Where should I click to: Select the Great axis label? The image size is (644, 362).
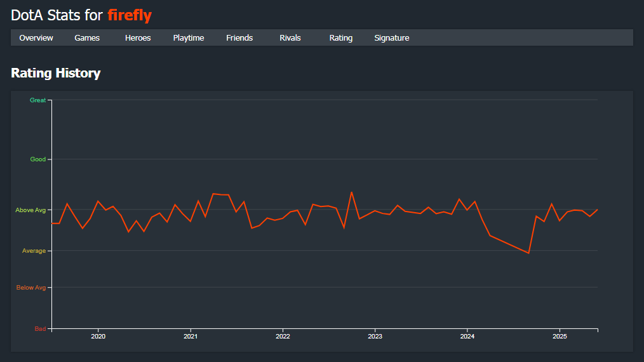[x=37, y=100]
